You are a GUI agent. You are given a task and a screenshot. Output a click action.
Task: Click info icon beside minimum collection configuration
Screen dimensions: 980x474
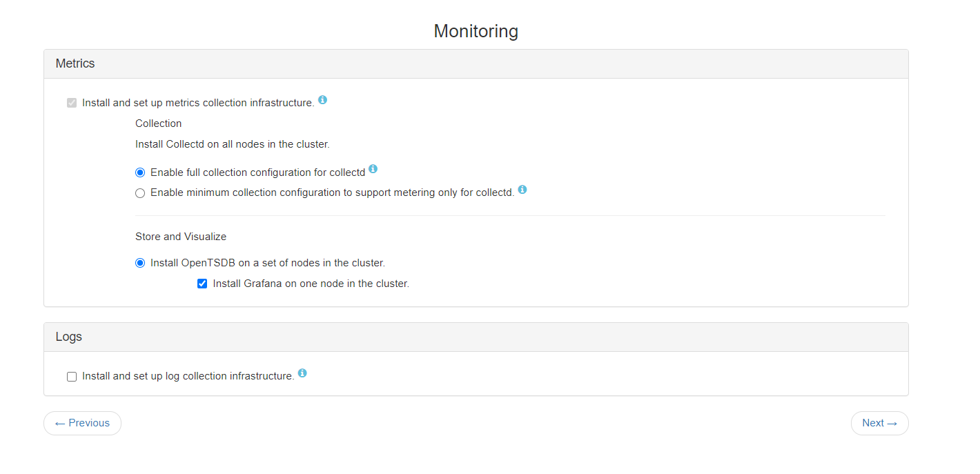coord(522,190)
